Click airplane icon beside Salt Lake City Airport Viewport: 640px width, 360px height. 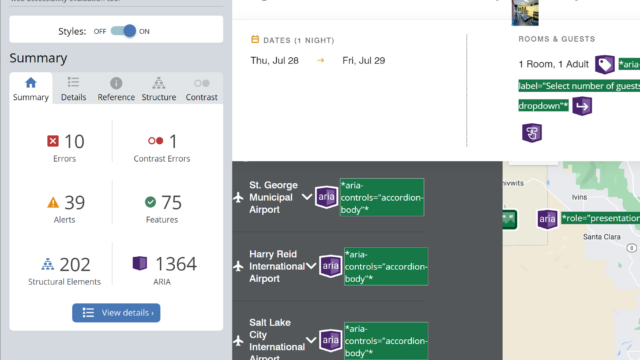238,340
